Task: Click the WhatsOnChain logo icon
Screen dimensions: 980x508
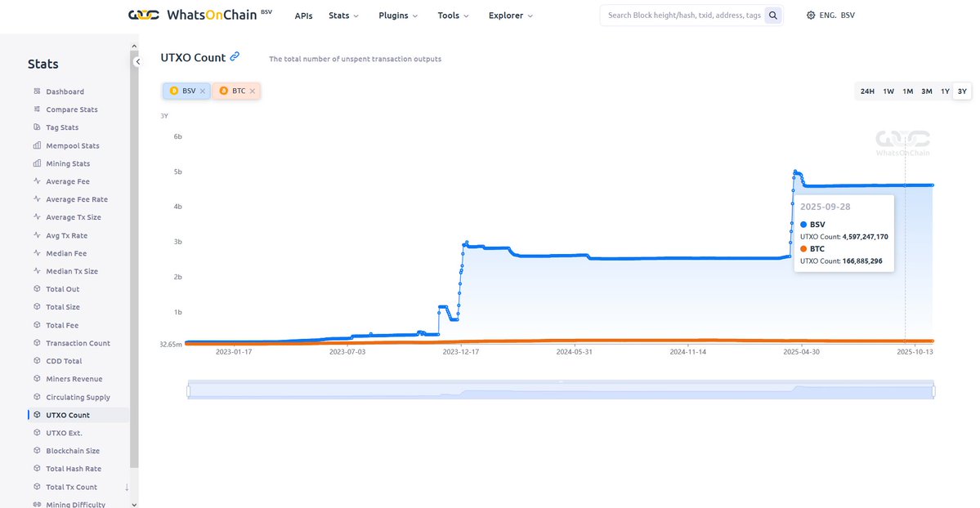Action: [144, 15]
